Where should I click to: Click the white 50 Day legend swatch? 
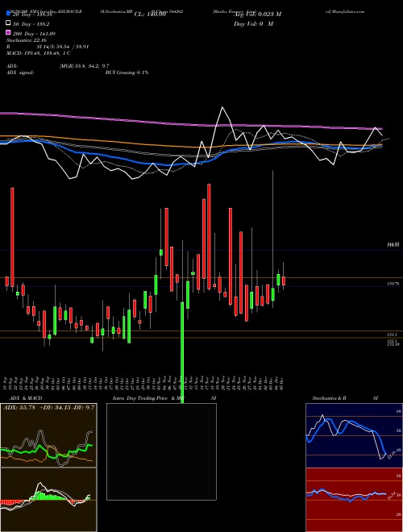pos(8,23)
